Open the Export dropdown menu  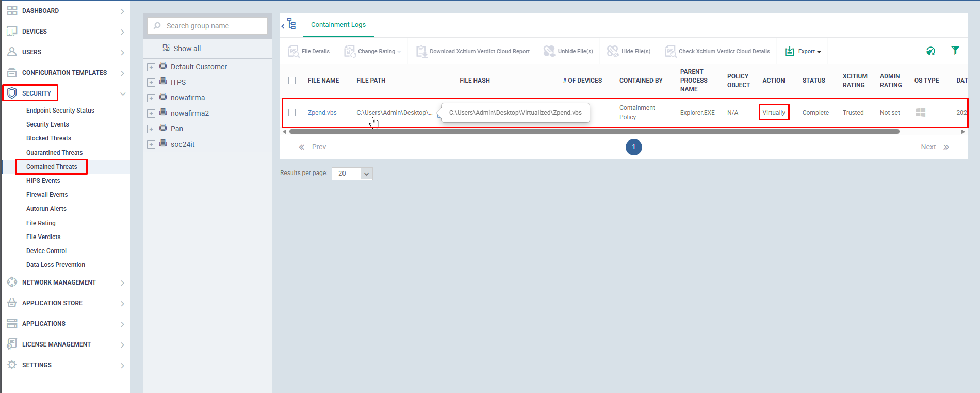click(x=803, y=51)
